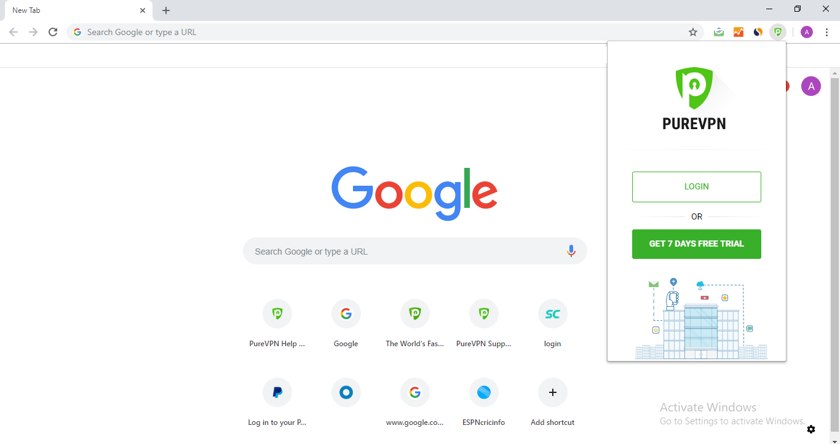Viewport: 840px width, 444px height.
Task: Click the Google search box on page
Action: [415, 251]
